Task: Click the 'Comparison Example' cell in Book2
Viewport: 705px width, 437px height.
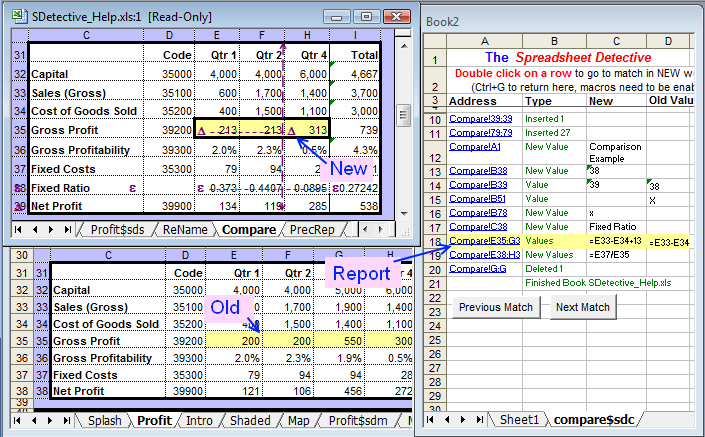Action: click(x=616, y=152)
